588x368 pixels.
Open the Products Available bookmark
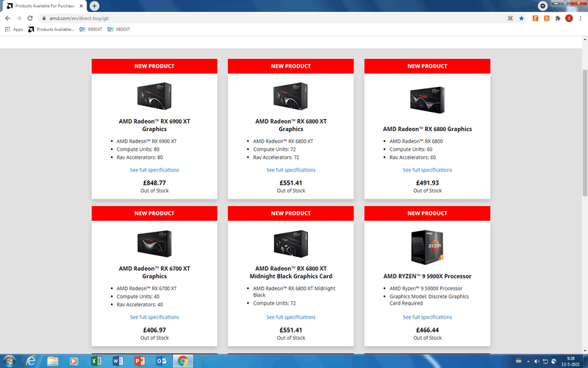tap(51, 29)
